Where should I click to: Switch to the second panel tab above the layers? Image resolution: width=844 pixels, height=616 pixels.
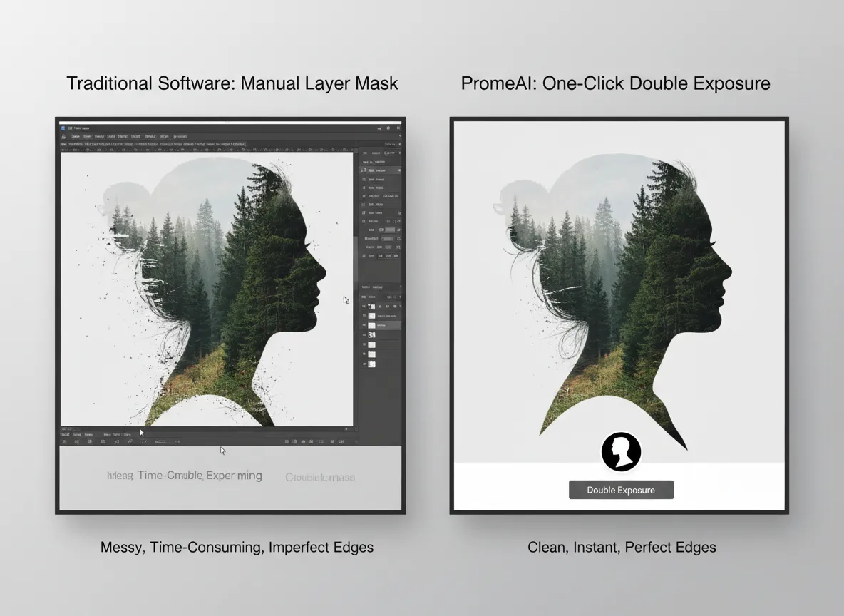tap(379, 287)
